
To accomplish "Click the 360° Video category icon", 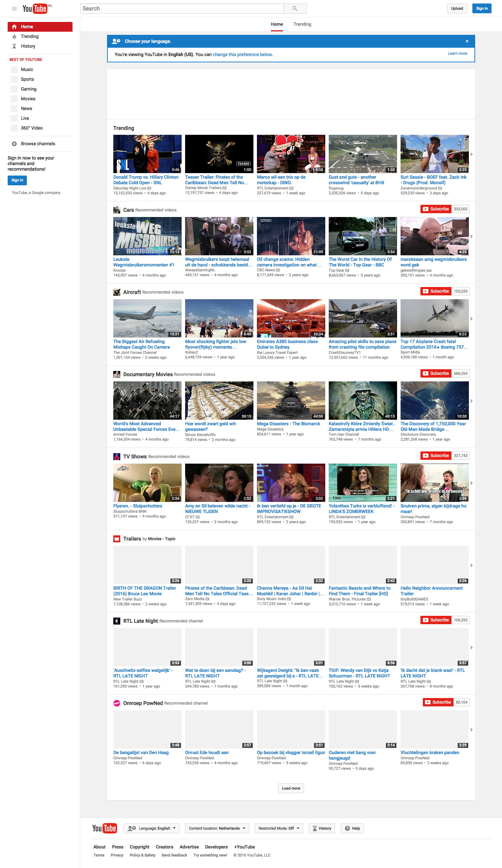I will (14, 128).
